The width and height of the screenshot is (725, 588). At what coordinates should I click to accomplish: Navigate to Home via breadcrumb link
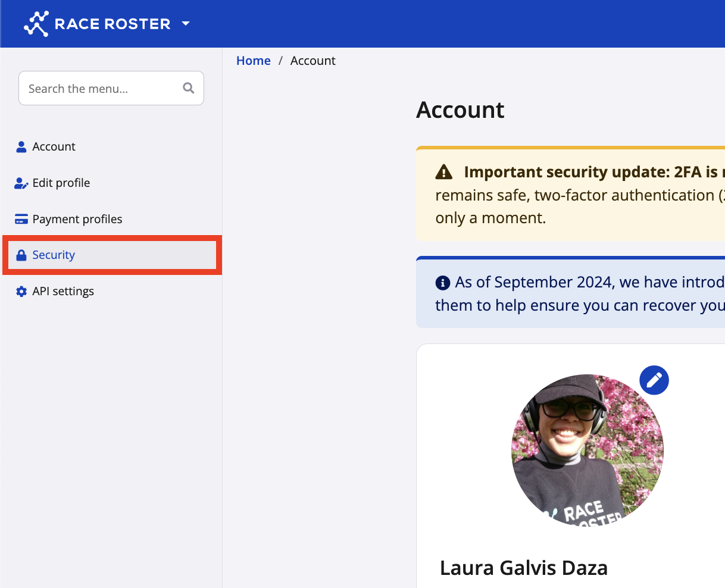tap(253, 61)
